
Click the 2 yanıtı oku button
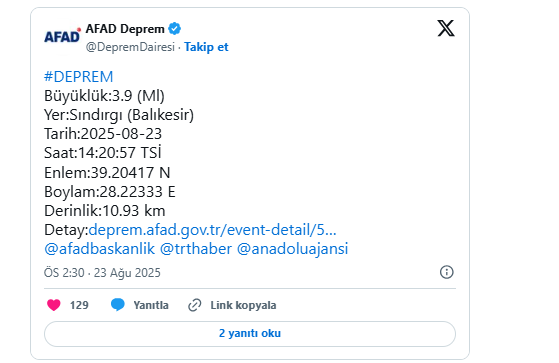click(250, 334)
